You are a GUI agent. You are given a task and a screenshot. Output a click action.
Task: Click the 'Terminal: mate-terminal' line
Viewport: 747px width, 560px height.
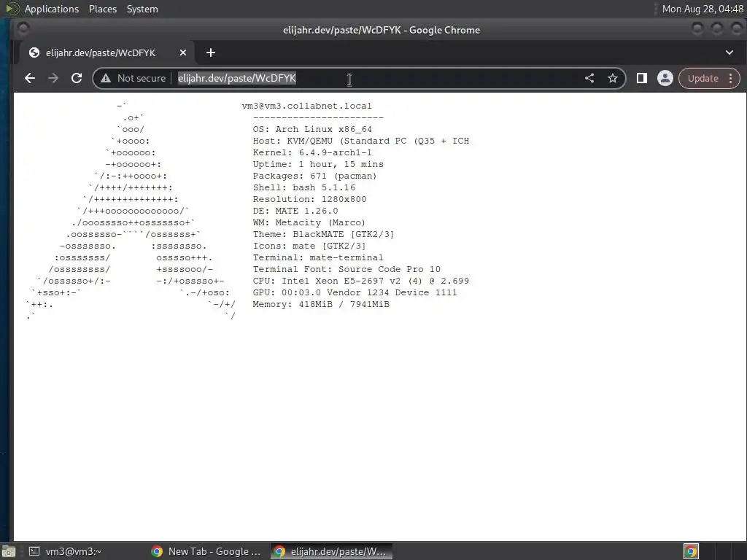click(318, 257)
